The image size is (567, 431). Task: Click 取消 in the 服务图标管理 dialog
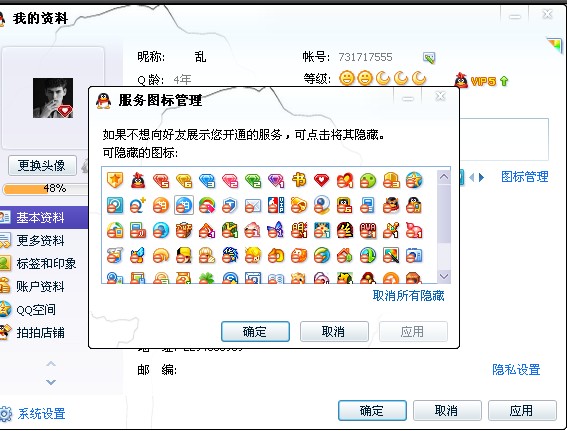pos(334,332)
